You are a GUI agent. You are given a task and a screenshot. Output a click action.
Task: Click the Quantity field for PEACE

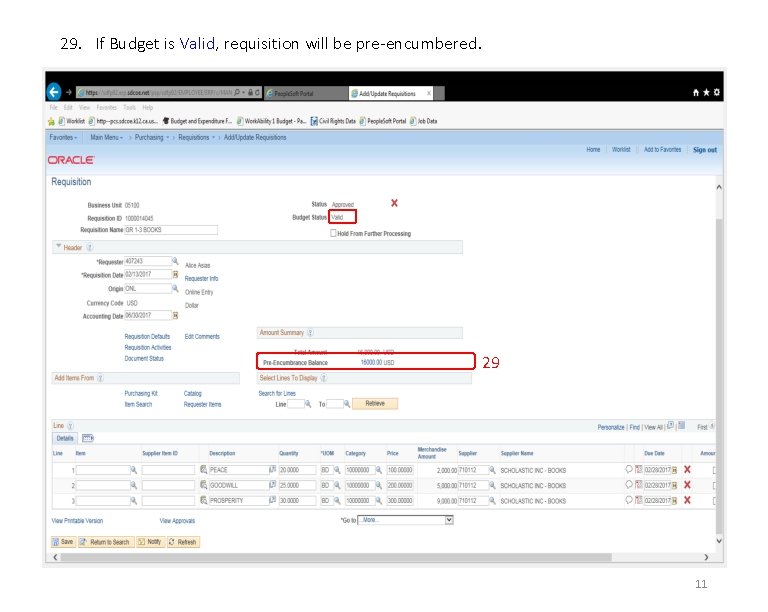(297, 470)
